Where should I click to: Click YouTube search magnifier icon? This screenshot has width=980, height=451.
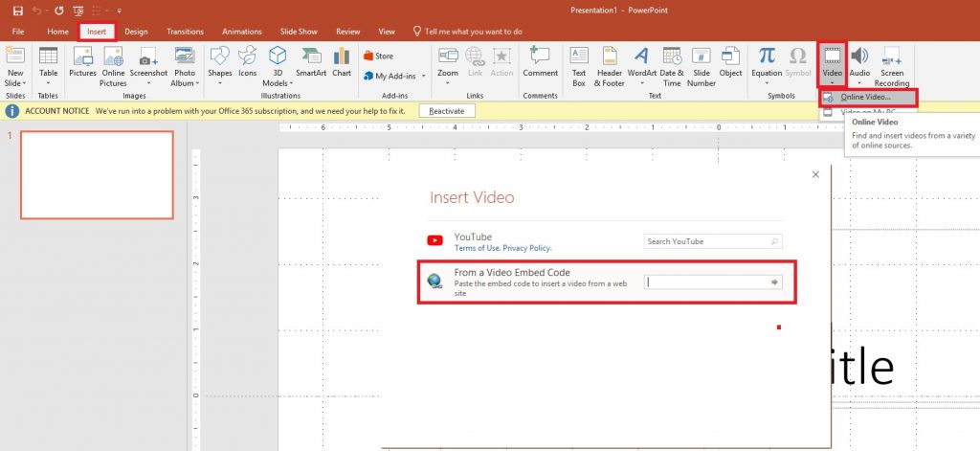click(775, 241)
